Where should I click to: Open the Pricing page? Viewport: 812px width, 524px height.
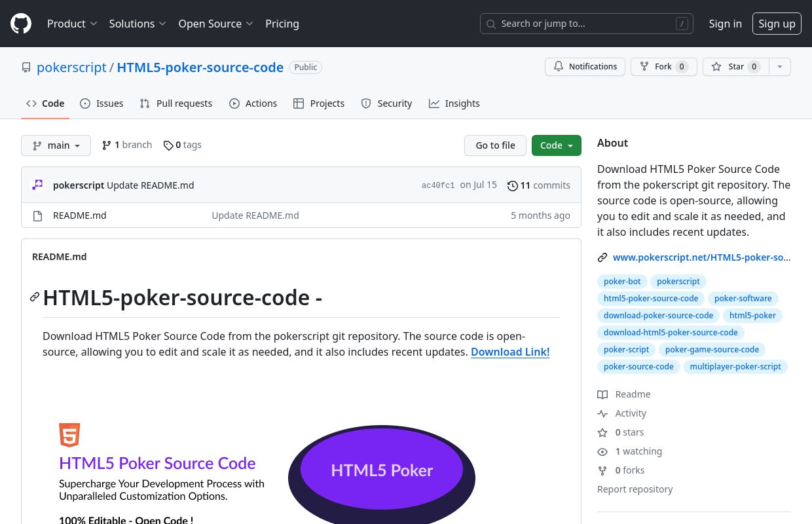pyautogui.click(x=282, y=24)
